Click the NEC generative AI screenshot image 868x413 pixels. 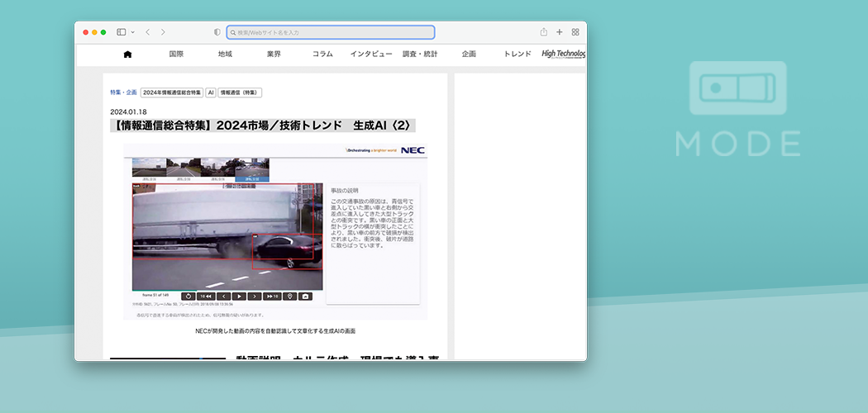point(275,231)
